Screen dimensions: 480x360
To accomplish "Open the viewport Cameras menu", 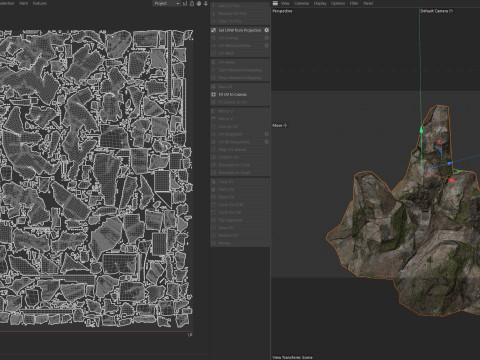I will 301,3.
